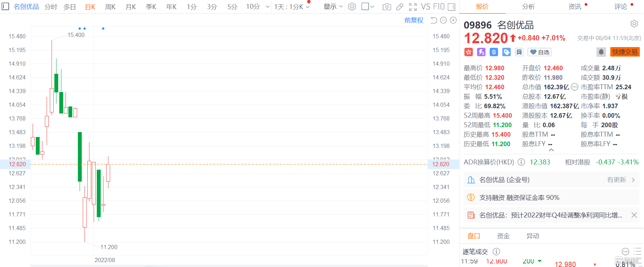
Task: Click VS compare stocks button
Action: coord(425,7)
